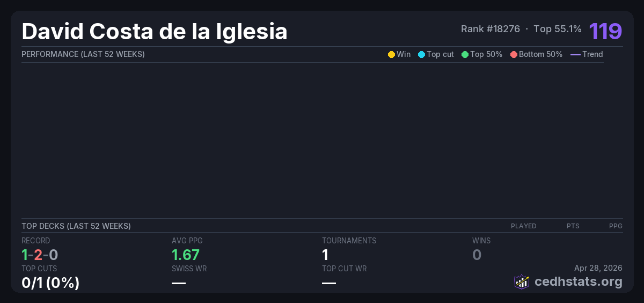Viewport: 644px width, 303px height.
Task: Click the Rank #18276 text
Action: [491, 29]
